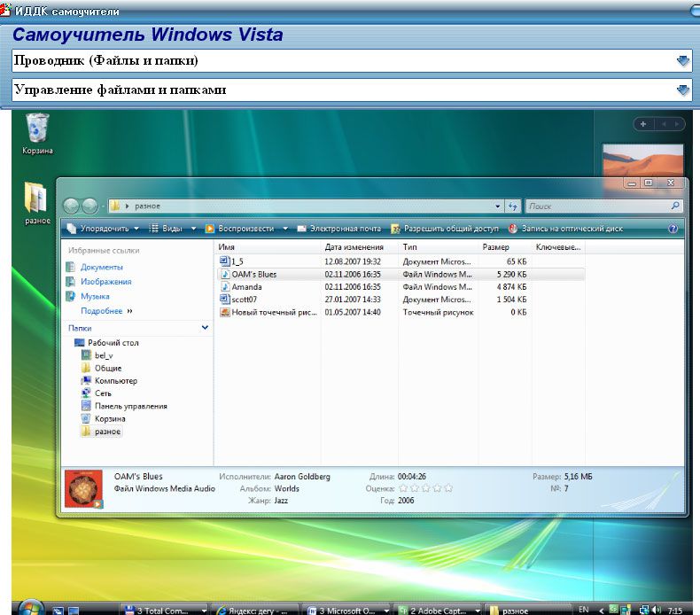Click the Back navigation arrow in Explorer
700x615 pixels.
pyautogui.click(x=73, y=206)
